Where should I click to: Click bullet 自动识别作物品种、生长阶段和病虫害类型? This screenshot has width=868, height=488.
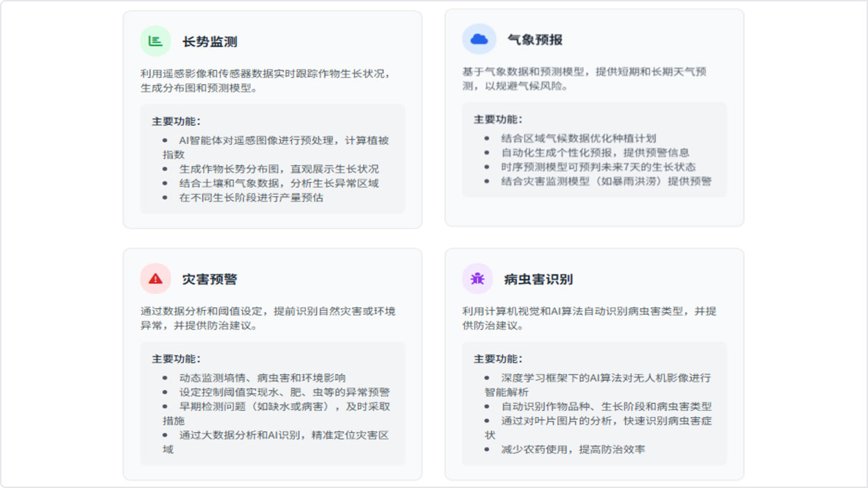point(606,407)
